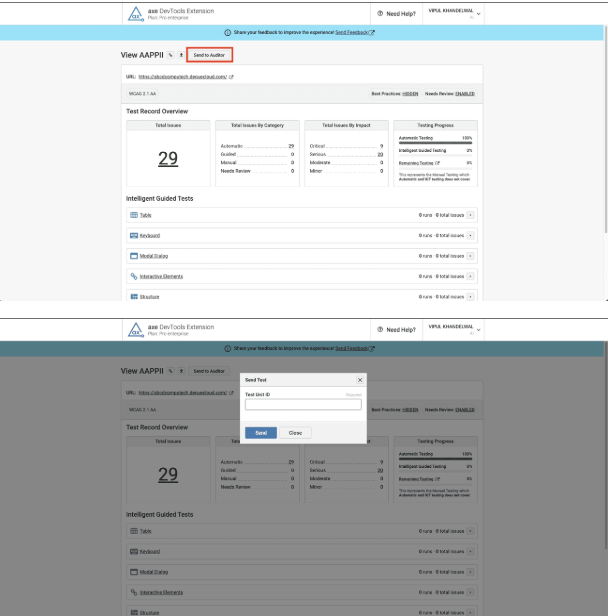Expand Keyboard row arrow in upper screenshot
Screen dimensions: 608x616
471,235
